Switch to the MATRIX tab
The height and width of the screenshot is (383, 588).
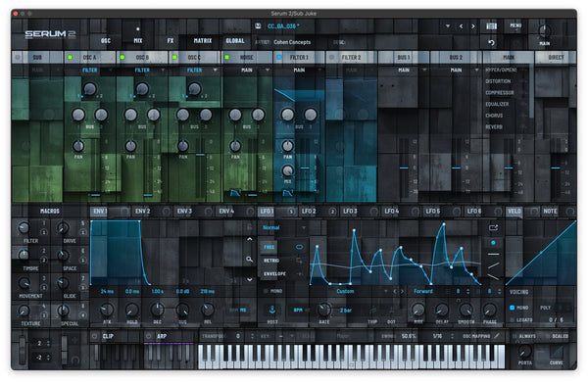click(203, 40)
